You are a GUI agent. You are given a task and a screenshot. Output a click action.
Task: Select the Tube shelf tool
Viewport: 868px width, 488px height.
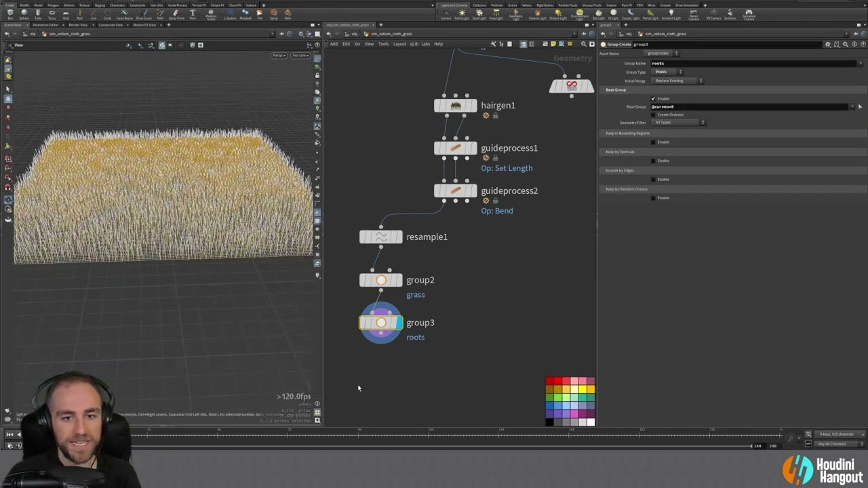pyautogui.click(x=38, y=14)
